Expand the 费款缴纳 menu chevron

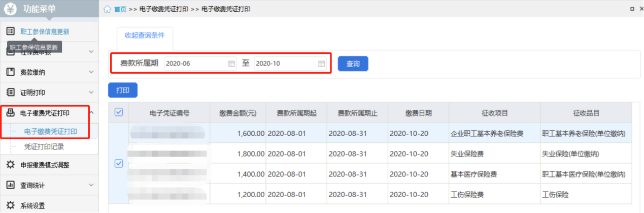[91, 72]
